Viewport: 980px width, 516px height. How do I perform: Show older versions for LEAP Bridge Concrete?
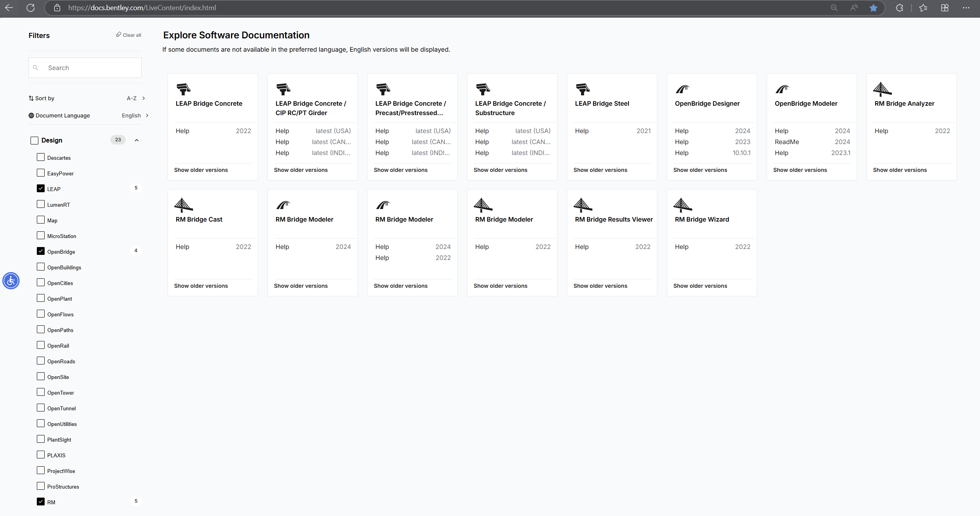pos(201,170)
